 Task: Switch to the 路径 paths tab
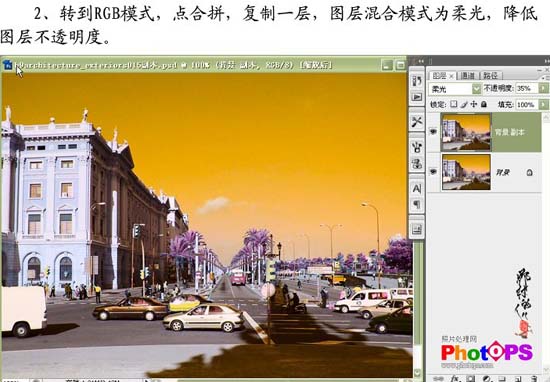(490, 75)
